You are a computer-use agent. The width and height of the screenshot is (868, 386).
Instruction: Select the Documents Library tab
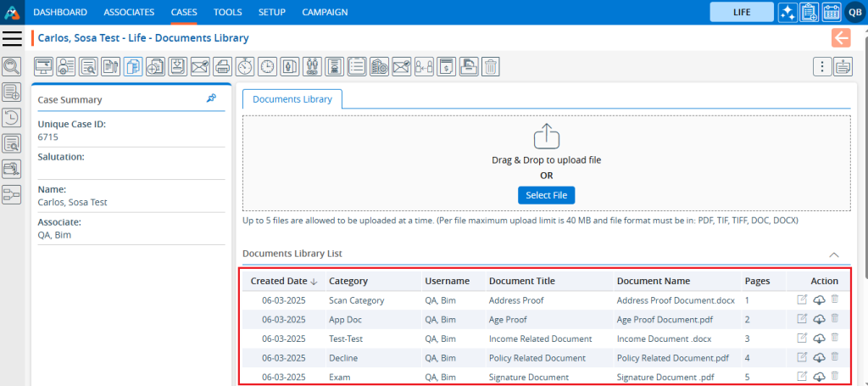[x=292, y=99]
